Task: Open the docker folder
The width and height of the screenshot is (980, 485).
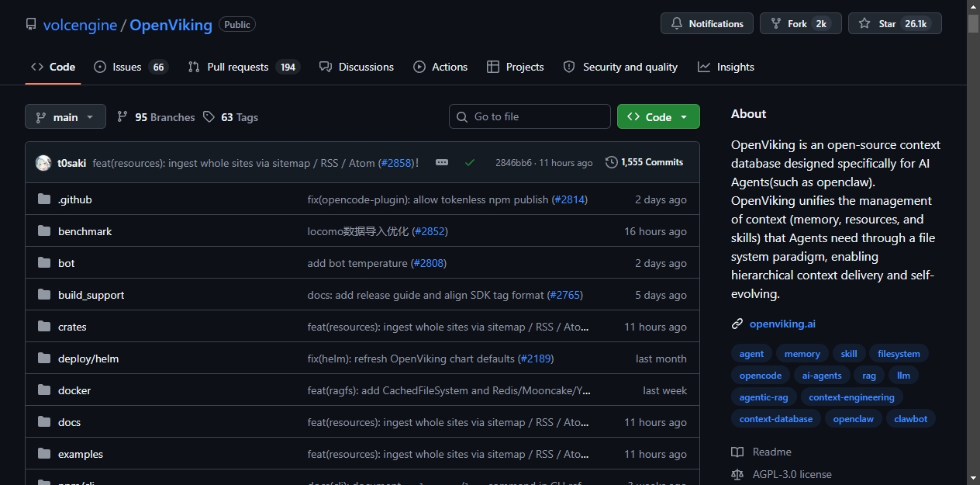Action: click(74, 390)
